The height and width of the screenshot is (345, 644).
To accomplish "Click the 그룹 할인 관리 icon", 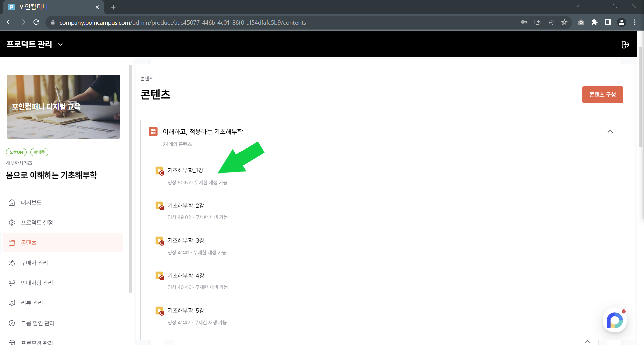I will pyautogui.click(x=12, y=323).
